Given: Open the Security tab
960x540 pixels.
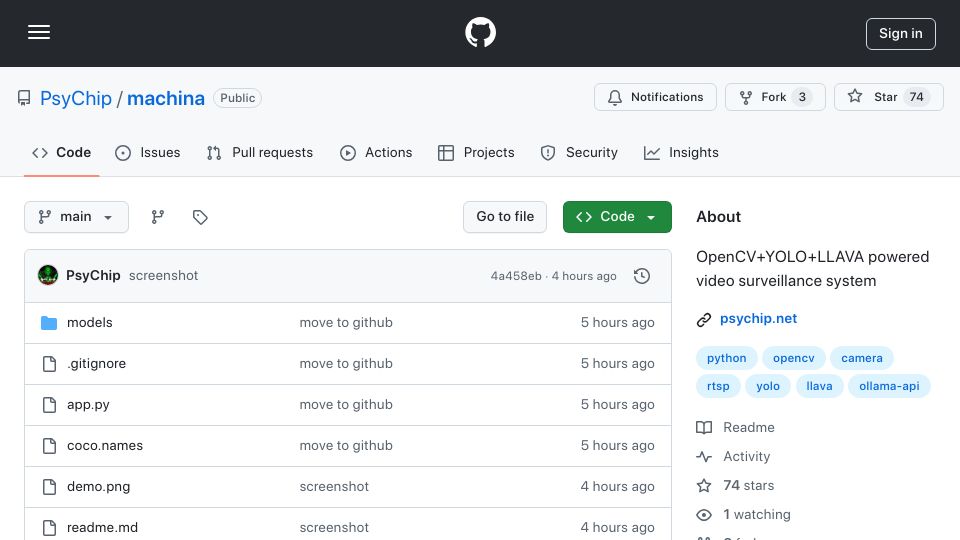Looking at the screenshot, I should 579,152.
